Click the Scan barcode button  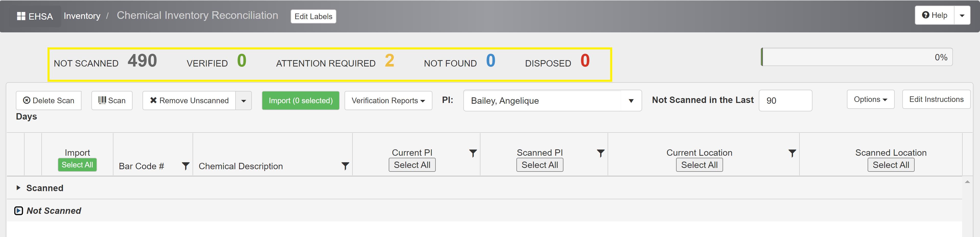[x=112, y=101]
